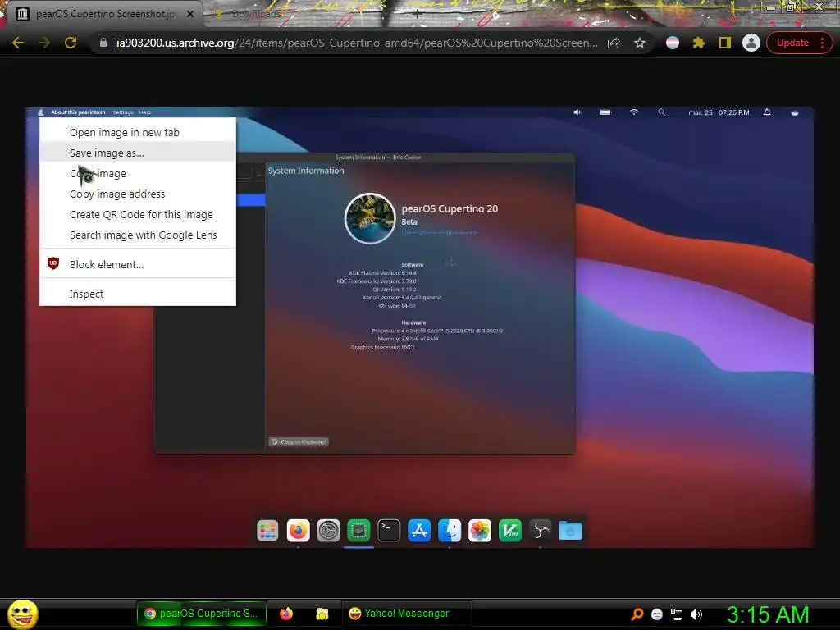Click the red Update button
Image resolution: width=840 pixels, height=630 pixels.
(792, 43)
